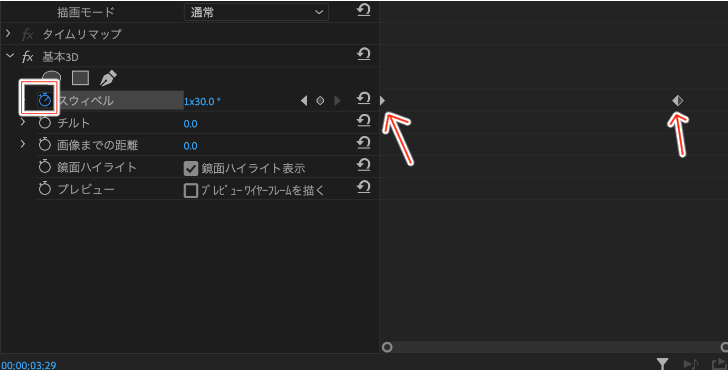Screen dimensions: 728x370
Task: Click the timecode 00;00;03;29
Action: (29, 365)
